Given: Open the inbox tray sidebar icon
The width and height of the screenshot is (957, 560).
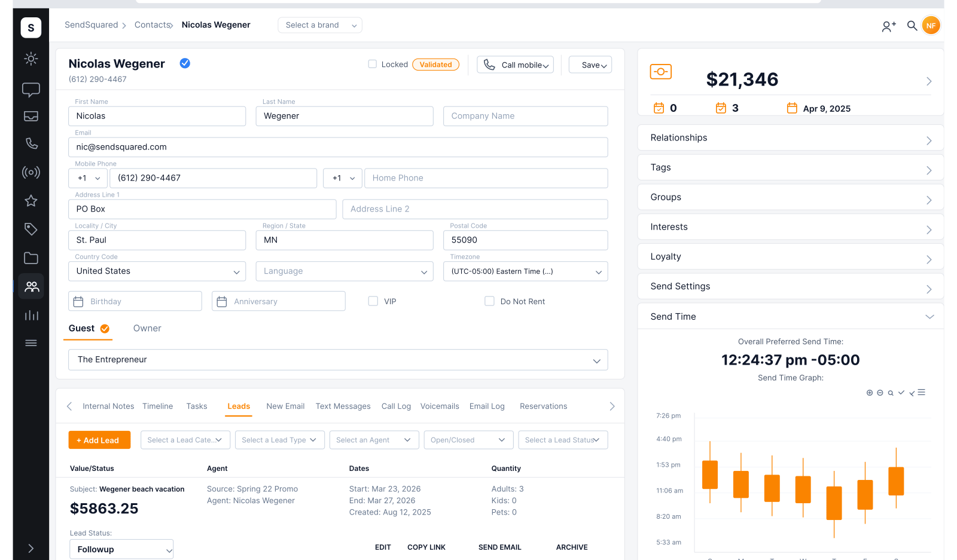Looking at the screenshot, I should click(31, 116).
